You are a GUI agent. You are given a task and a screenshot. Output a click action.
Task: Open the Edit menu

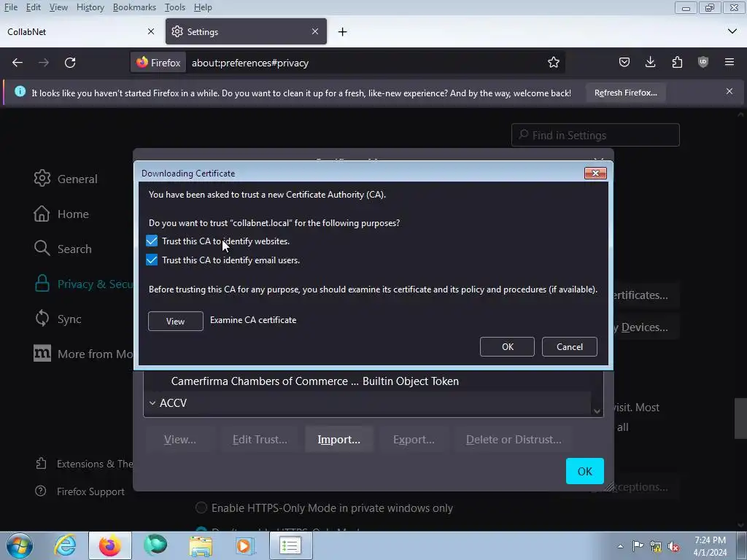pyautogui.click(x=34, y=7)
